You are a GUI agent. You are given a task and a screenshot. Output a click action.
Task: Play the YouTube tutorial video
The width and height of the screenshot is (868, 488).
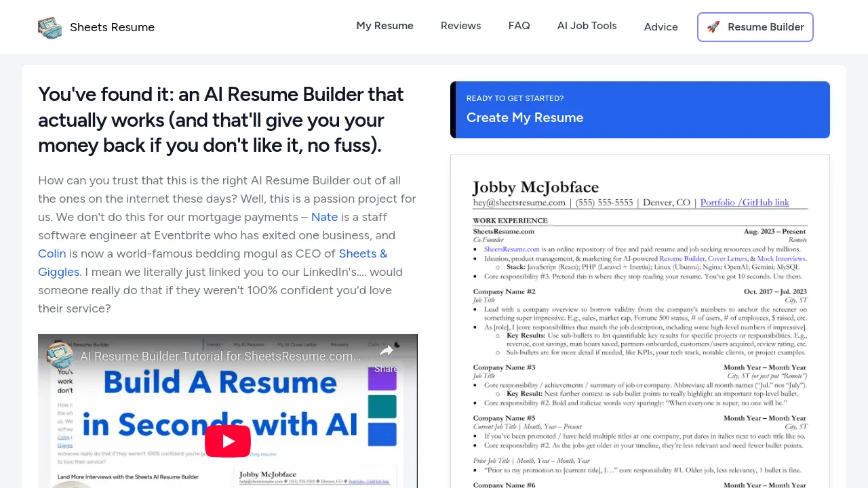(x=228, y=441)
